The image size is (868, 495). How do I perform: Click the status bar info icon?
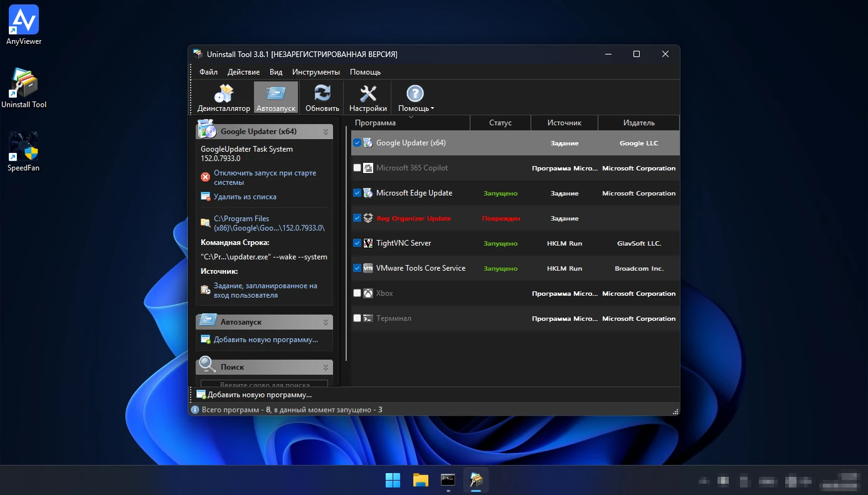(195, 410)
